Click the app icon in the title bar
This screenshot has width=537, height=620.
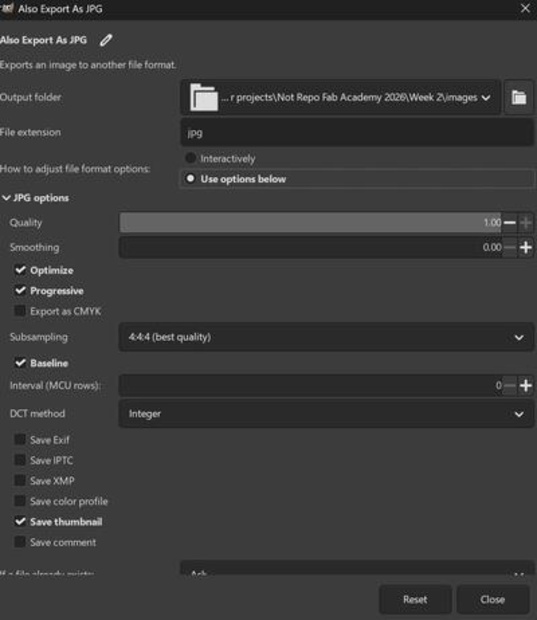coord(7,8)
